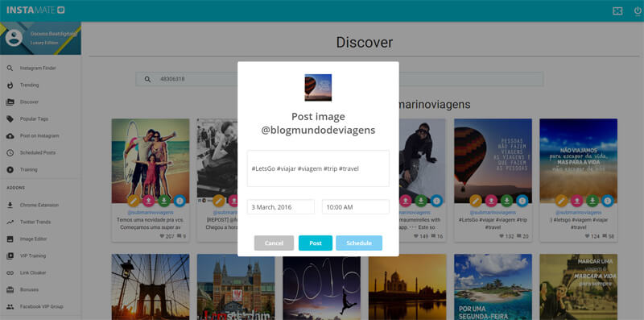
Task: Open the MARCAR UMA Eiffel Tower photo
Action: (578, 287)
